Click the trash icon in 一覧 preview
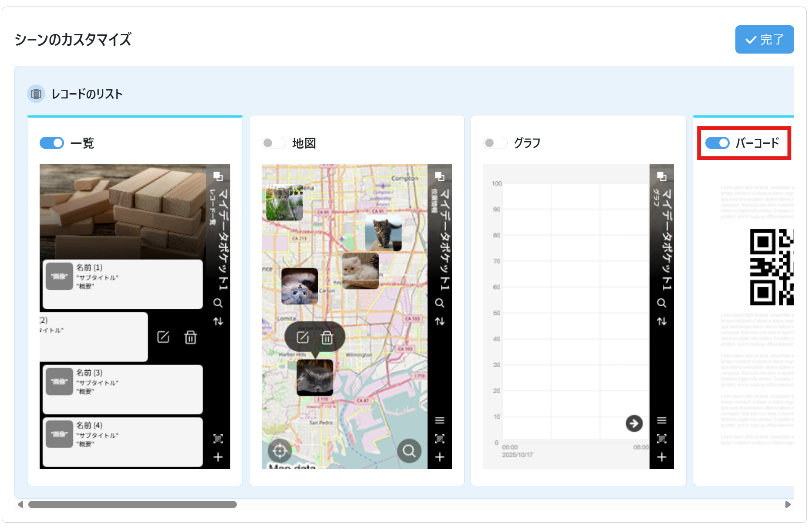The height and width of the screenshot is (528, 812). pos(191,337)
